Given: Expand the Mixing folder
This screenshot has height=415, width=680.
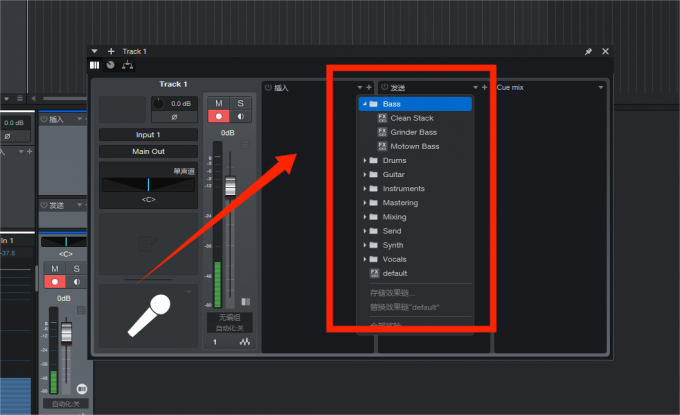Looking at the screenshot, I should pos(365,217).
